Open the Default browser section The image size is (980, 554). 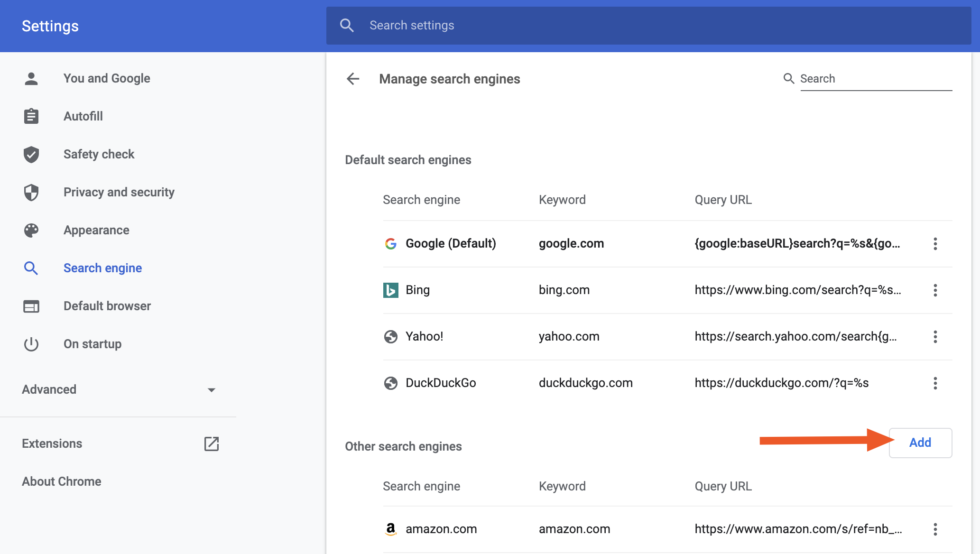click(107, 306)
